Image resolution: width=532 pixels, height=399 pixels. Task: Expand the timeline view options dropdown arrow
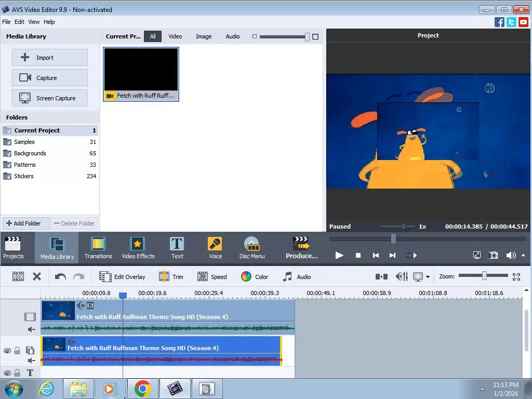pyautogui.click(x=428, y=277)
